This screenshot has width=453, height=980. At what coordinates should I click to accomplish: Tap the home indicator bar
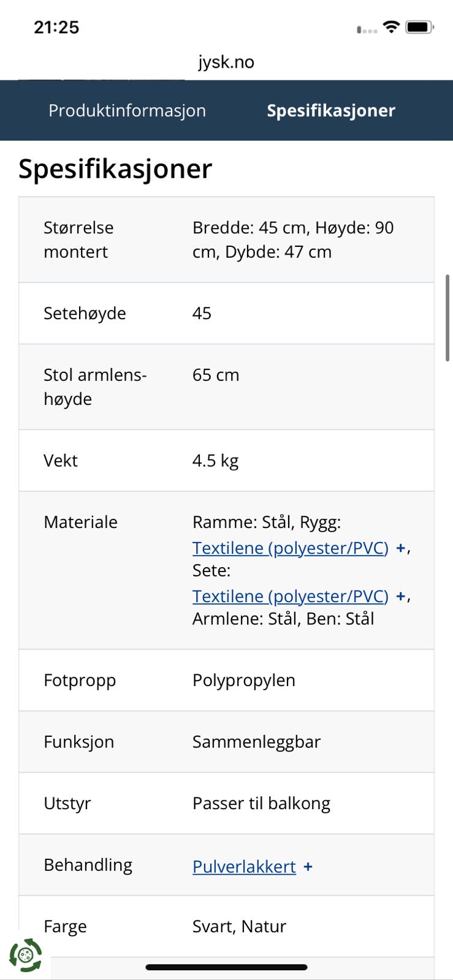(x=226, y=967)
